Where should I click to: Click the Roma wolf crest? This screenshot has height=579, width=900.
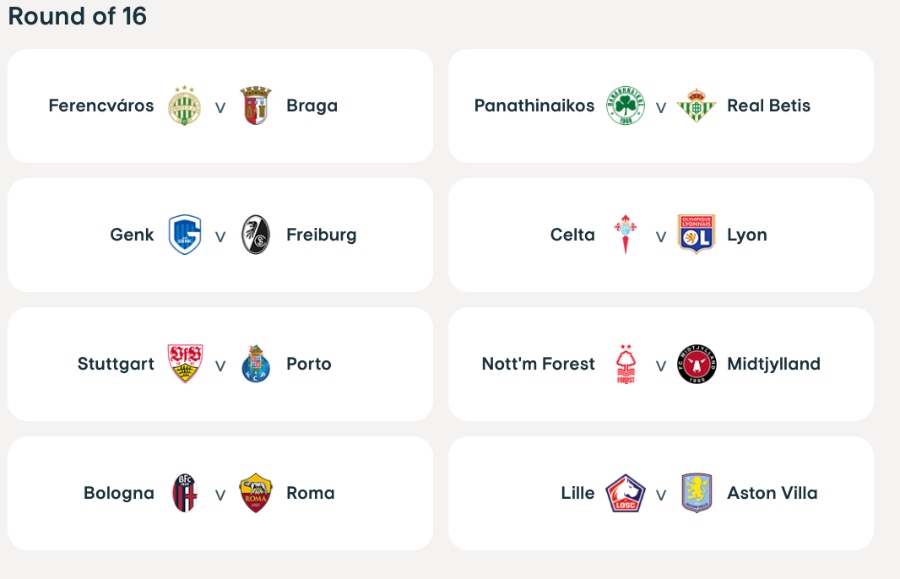pos(256,493)
